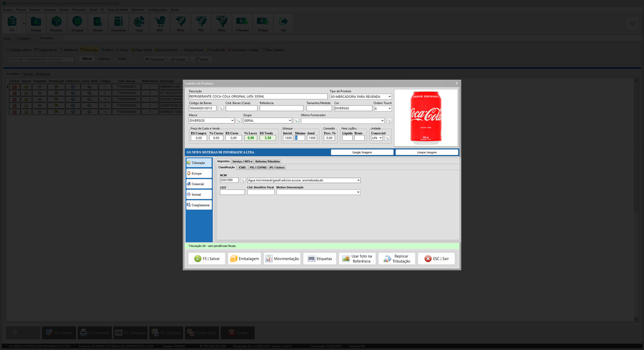Open the NFSe toolbar icon
Viewport: 644px width, 350px height.
coord(222,23)
